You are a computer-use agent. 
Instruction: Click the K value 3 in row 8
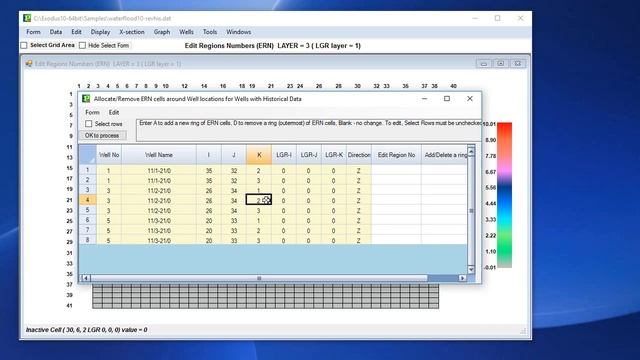tap(259, 240)
